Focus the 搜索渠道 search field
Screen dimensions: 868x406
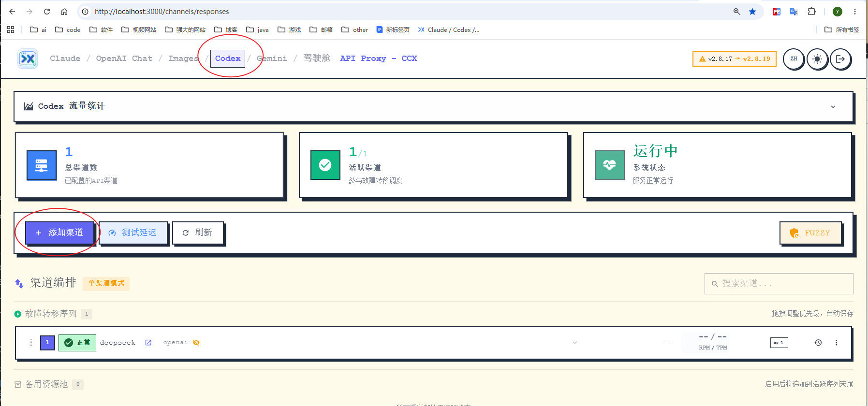pyautogui.click(x=779, y=284)
